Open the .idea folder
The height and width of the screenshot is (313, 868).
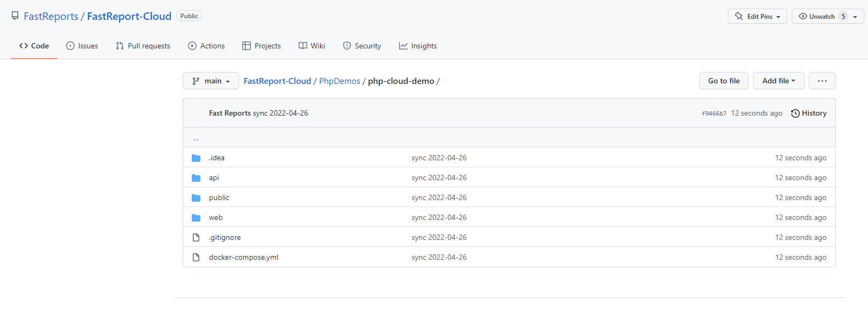tap(216, 158)
